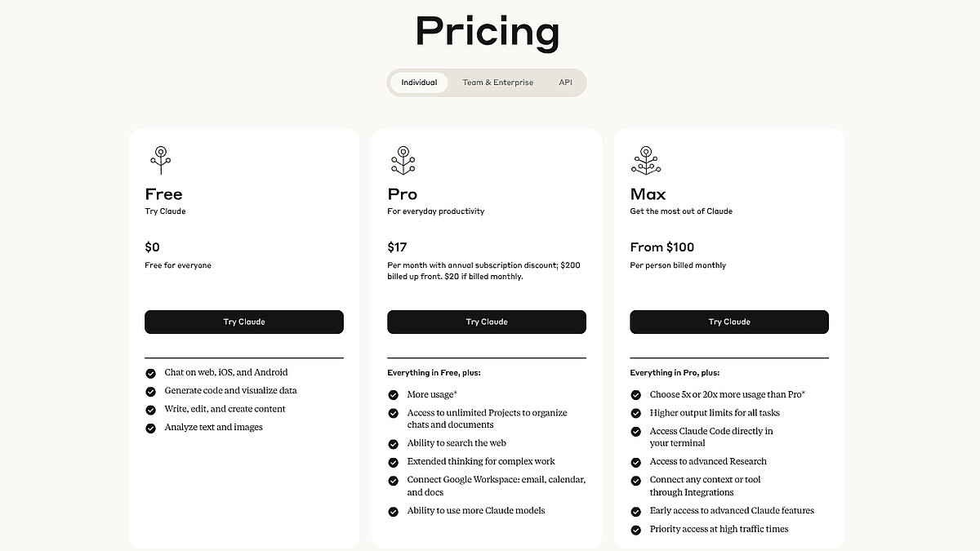The height and width of the screenshot is (551, 980).
Task: Click the checkmark beside 'Priority access at high traffic times'
Action: pyautogui.click(x=635, y=529)
